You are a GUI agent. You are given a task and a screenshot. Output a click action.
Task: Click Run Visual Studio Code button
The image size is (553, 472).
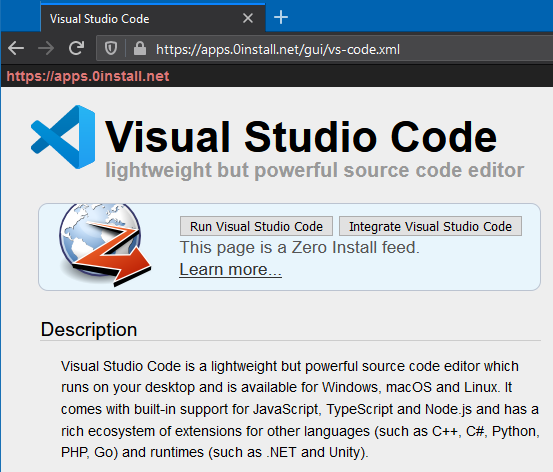click(256, 226)
